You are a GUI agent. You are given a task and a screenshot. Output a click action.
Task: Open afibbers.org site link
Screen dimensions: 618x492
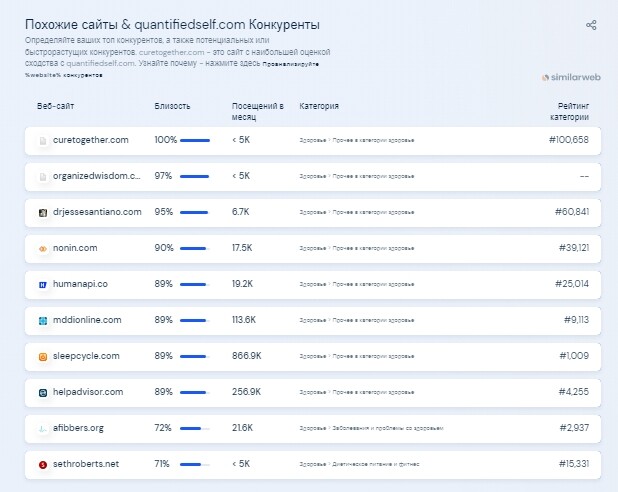(x=78, y=428)
